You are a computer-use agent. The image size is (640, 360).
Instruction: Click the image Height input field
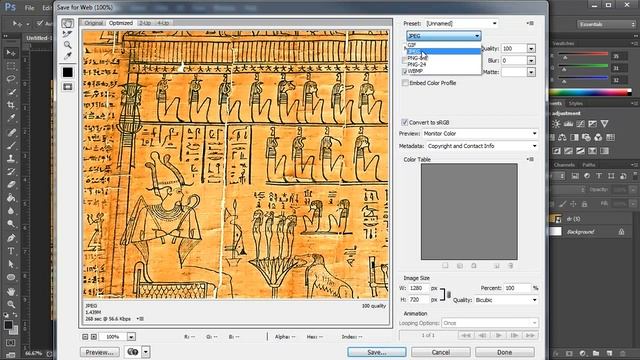tap(419, 300)
